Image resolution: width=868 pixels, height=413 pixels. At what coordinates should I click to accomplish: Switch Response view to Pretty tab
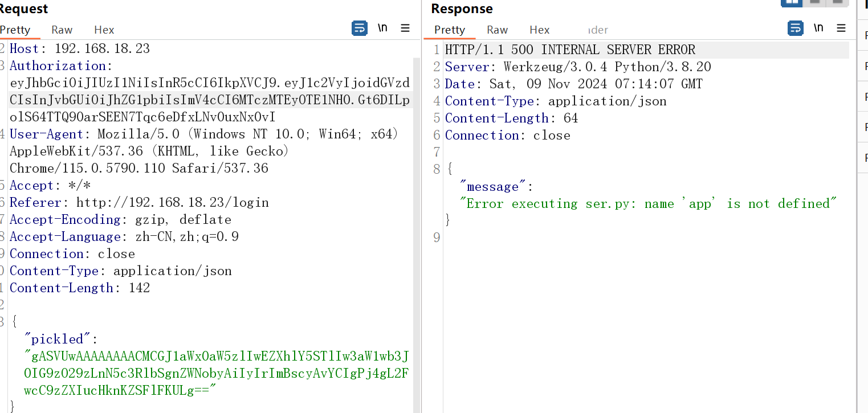coord(450,30)
